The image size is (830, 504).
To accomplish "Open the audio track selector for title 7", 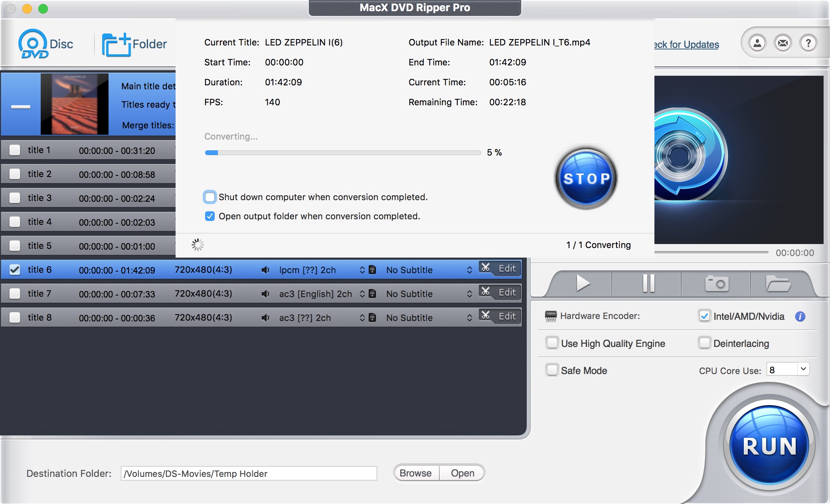I will click(362, 294).
